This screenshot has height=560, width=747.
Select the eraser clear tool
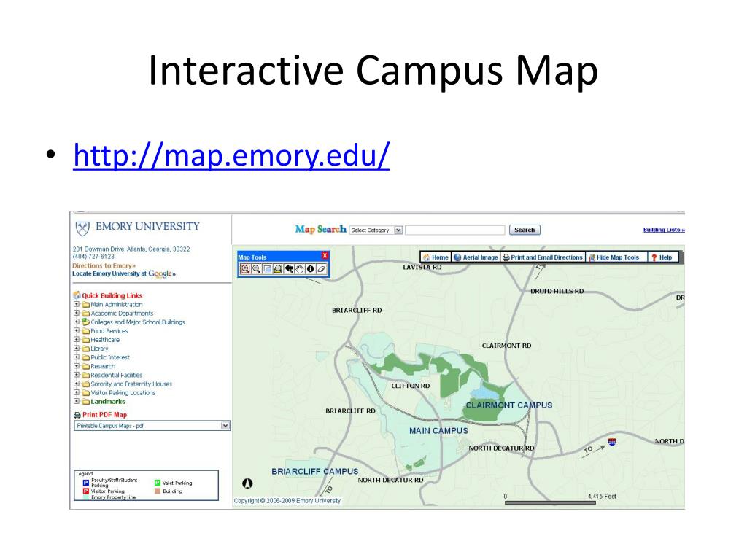(x=322, y=269)
